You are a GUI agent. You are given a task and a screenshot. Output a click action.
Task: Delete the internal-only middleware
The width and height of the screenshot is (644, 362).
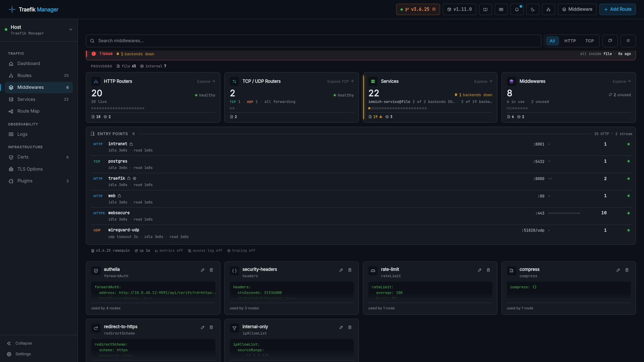pos(350,327)
